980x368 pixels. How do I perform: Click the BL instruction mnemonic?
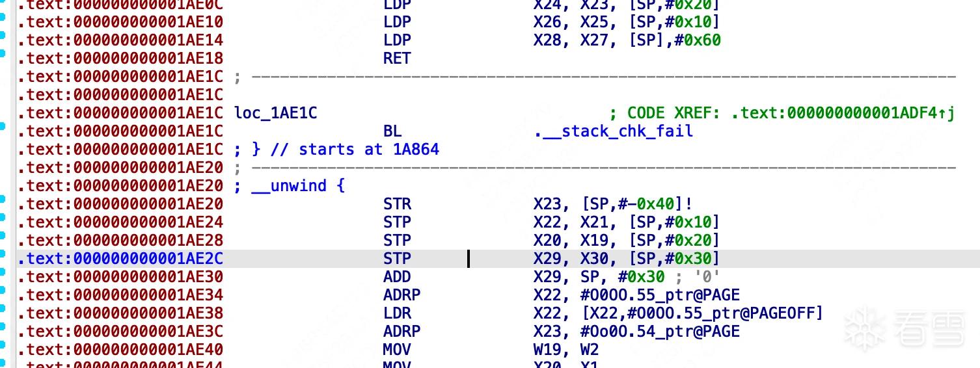(392, 131)
